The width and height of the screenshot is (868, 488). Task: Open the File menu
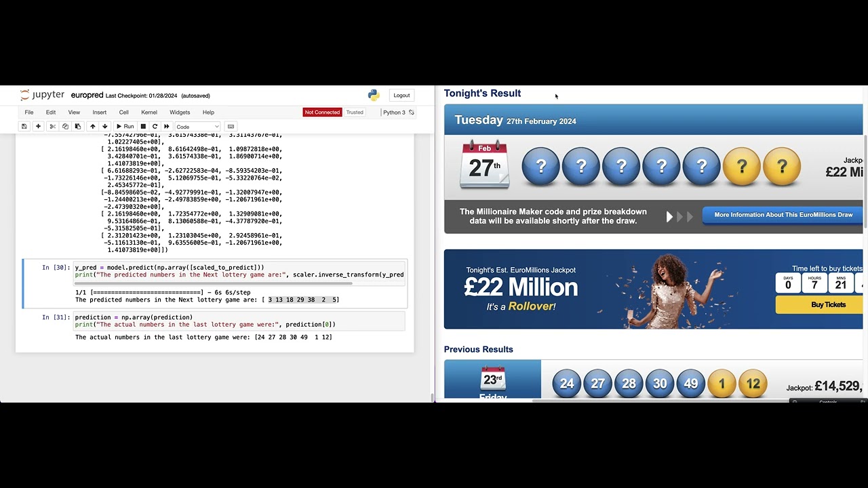[29, 113]
